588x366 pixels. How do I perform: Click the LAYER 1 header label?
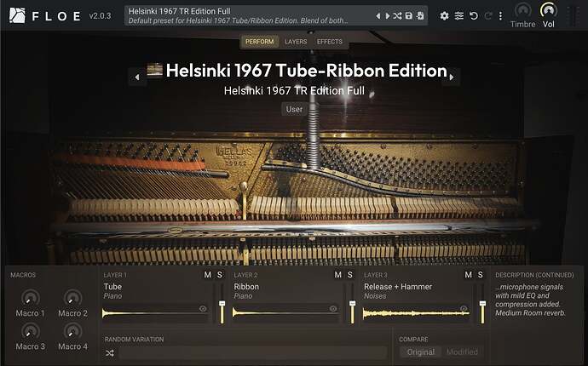point(115,275)
